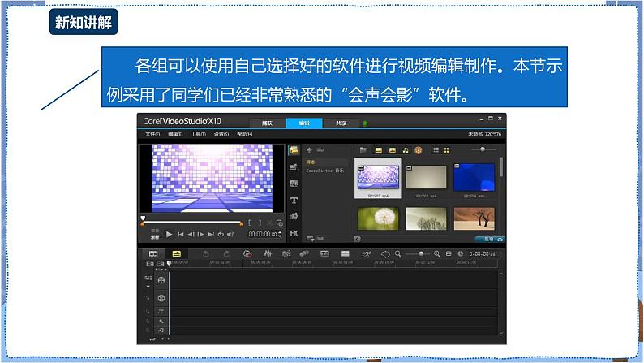Open the Transitions library icon
Viewport: 644px width, 363px height.
click(294, 184)
